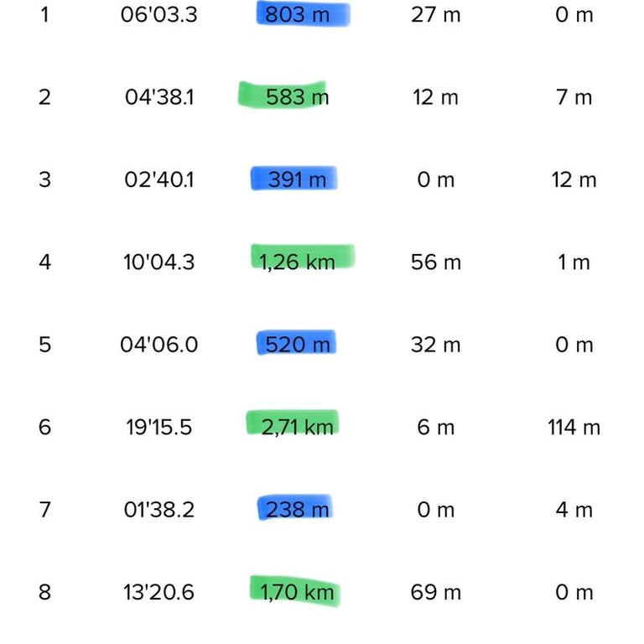Click the 12 m descent in lap 3
Viewport: 644px width, 644px height.
point(574,180)
